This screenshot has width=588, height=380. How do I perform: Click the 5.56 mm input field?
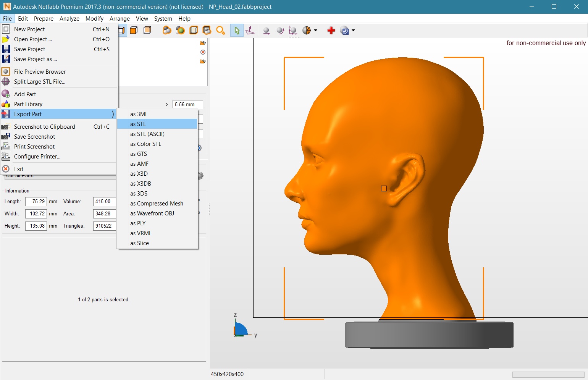188,104
